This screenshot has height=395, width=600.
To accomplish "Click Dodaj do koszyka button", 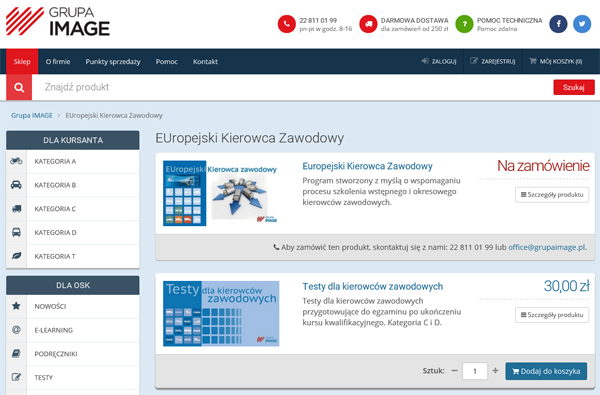I will 546,371.
